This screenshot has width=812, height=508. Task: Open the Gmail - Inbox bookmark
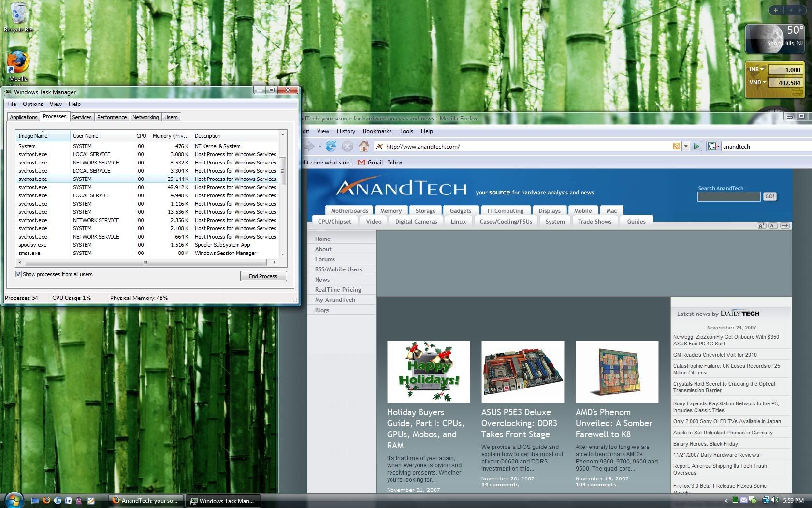[380, 163]
